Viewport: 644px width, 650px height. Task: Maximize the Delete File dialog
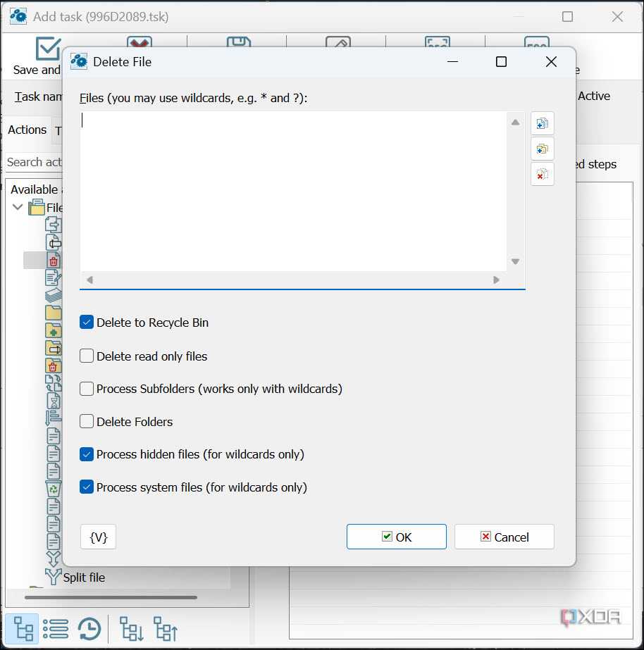click(x=501, y=62)
